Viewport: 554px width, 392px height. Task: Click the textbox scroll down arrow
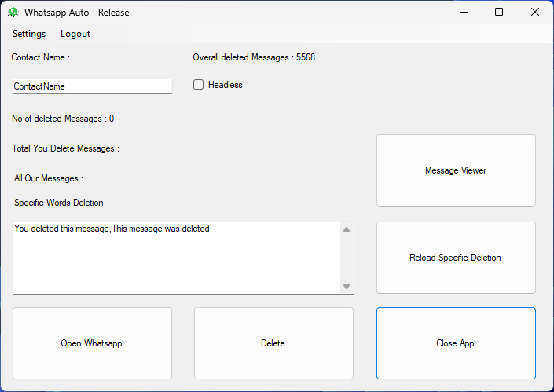(347, 287)
